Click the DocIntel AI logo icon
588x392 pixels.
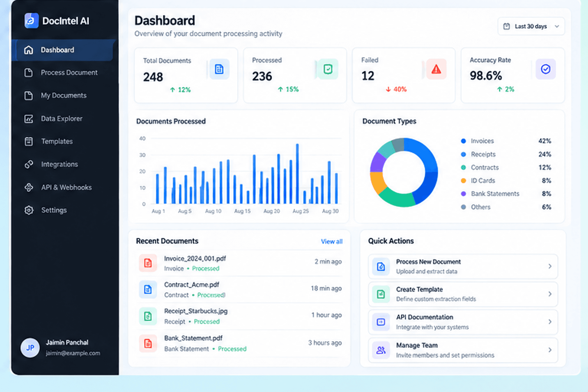31,21
